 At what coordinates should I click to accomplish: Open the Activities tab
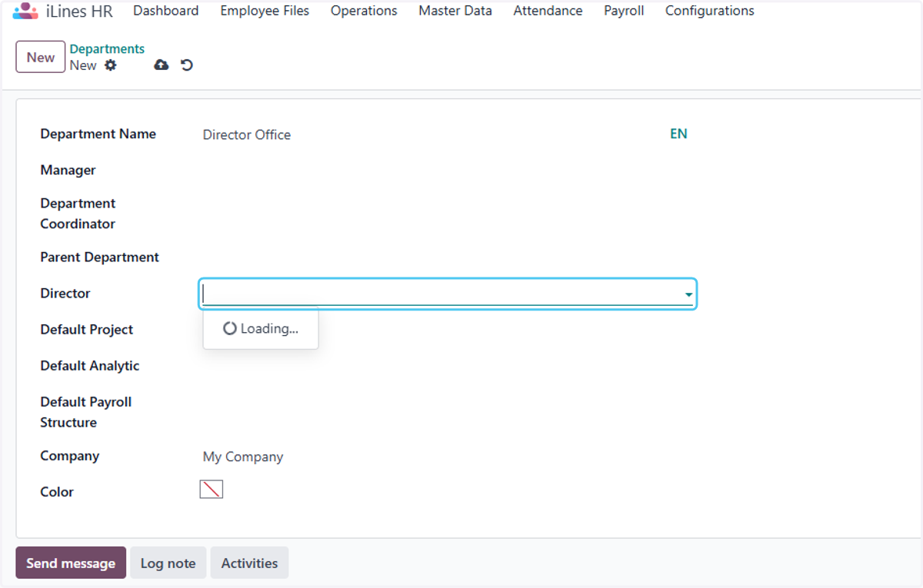[249, 563]
